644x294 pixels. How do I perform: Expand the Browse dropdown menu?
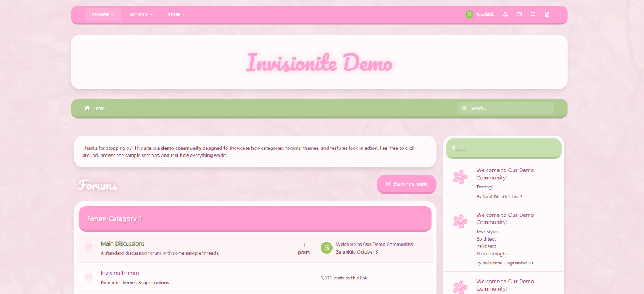point(102,15)
